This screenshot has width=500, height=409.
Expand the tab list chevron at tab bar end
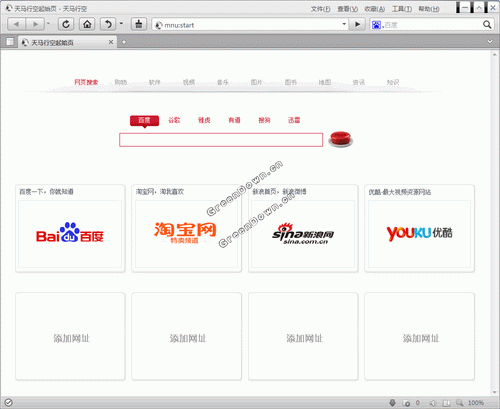coord(490,42)
